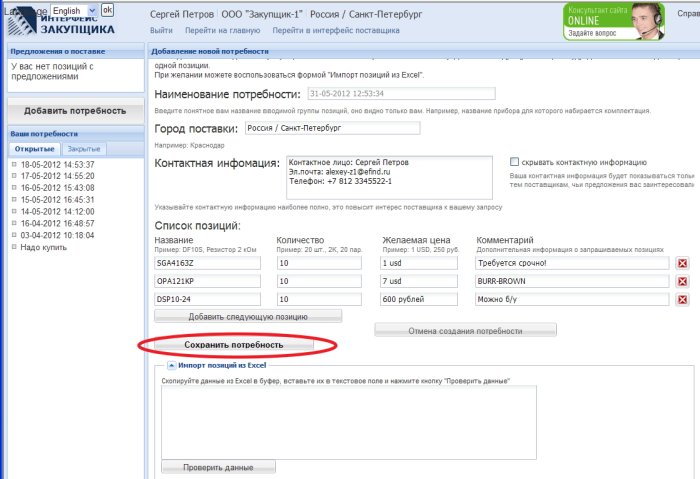Delete the DSP10-24 position row
This screenshot has width=700, height=479.
click(683, 299)
